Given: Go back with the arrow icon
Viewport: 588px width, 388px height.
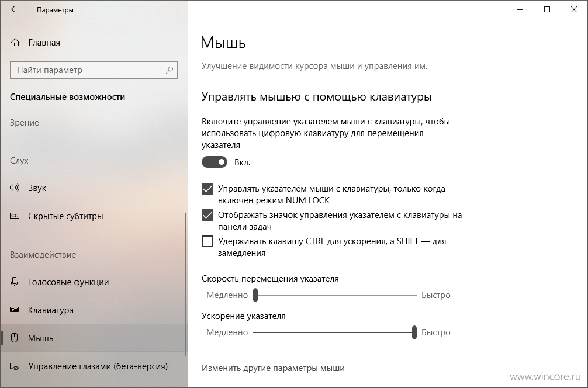Looking at the screenshot, I should click(15, 10).
